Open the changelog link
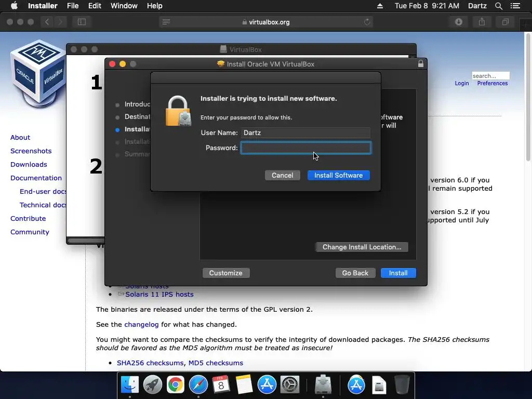 point(141,325)
